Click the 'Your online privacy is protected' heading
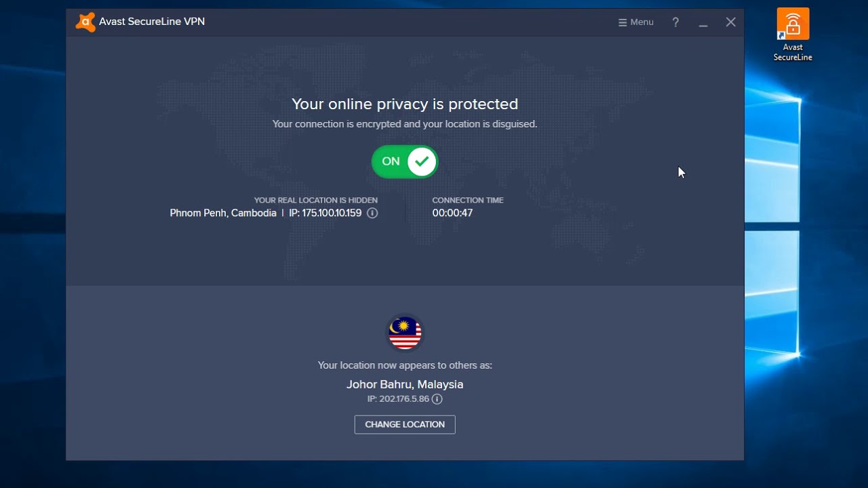 coord(405,104)
